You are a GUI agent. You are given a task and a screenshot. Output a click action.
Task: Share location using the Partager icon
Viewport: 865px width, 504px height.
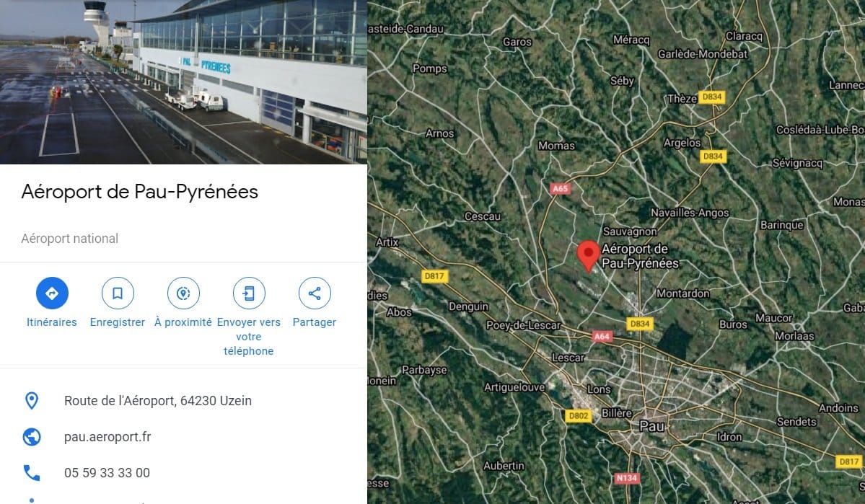[315, 293]
